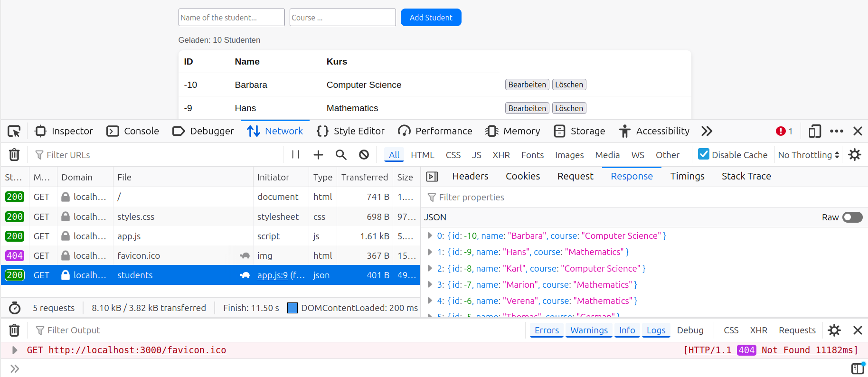
Task: Open network settings gear
Action: coord(855,155)
